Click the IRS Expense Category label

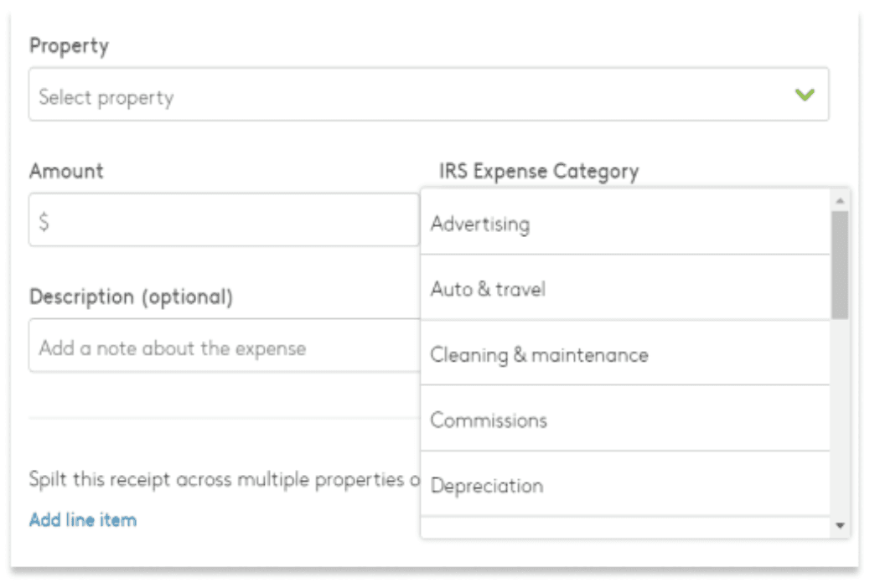tap(538, 172)
